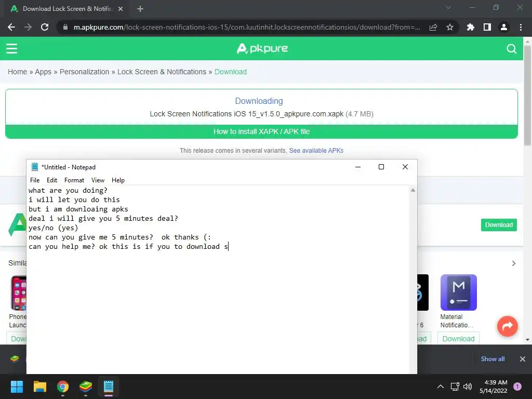Image resolution: width=532 pixels, height=399 pixels.
Task: Click the network tray icon
Action: coord(455,387)
